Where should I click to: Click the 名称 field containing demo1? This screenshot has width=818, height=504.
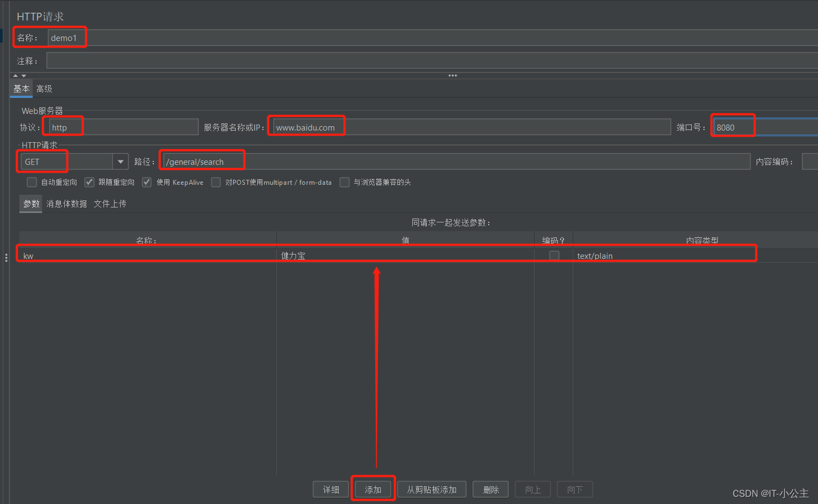tap(433, 38)
